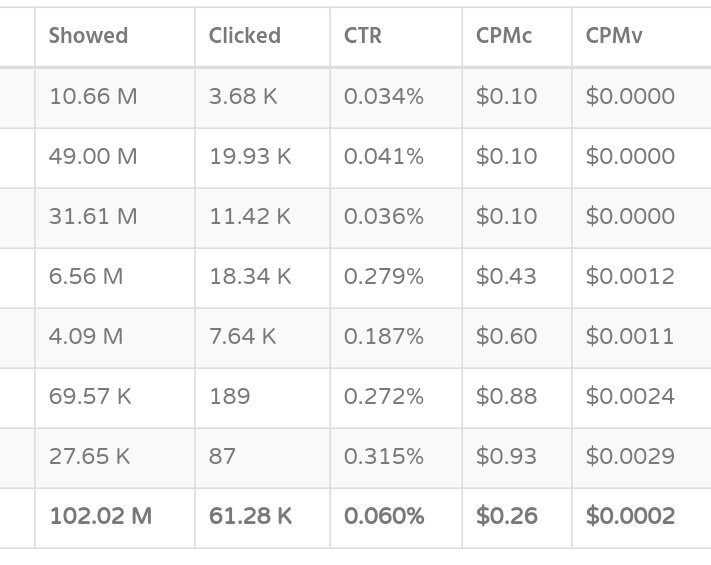Click the $0.88 CPMc cell
This screenshot has width=711, height=565.
pyautogui.click(x=507, y=397)
